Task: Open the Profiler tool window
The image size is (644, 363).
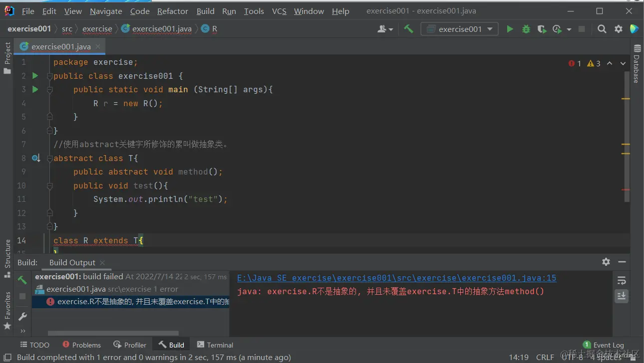Action: click(130, 345)
